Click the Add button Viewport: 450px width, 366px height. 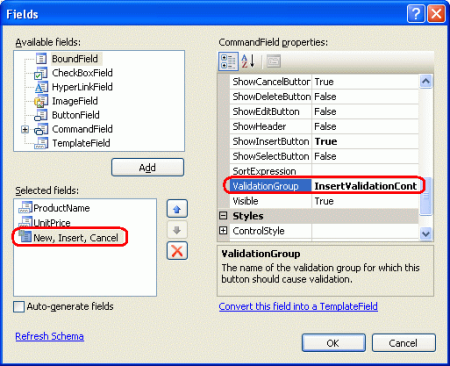point(147,167)
